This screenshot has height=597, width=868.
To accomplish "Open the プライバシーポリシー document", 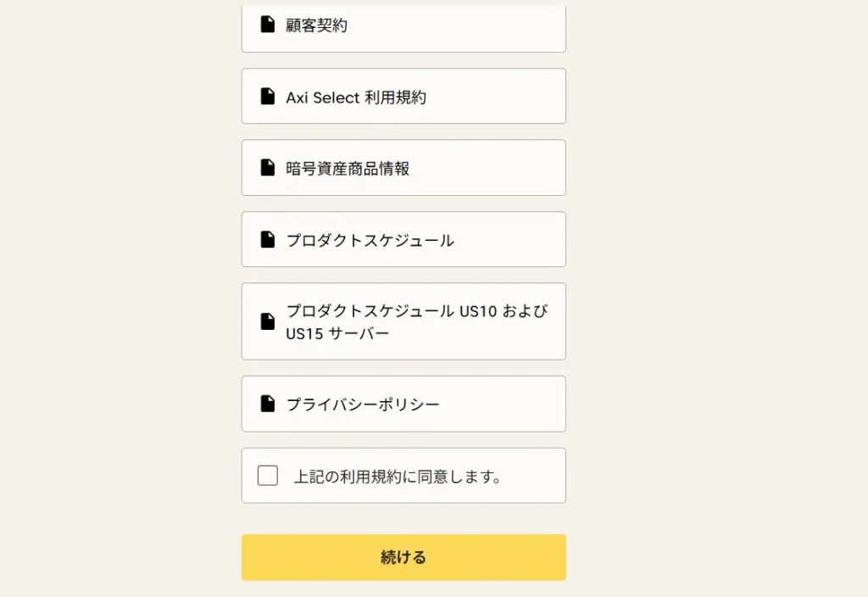I will coord(403,404).
